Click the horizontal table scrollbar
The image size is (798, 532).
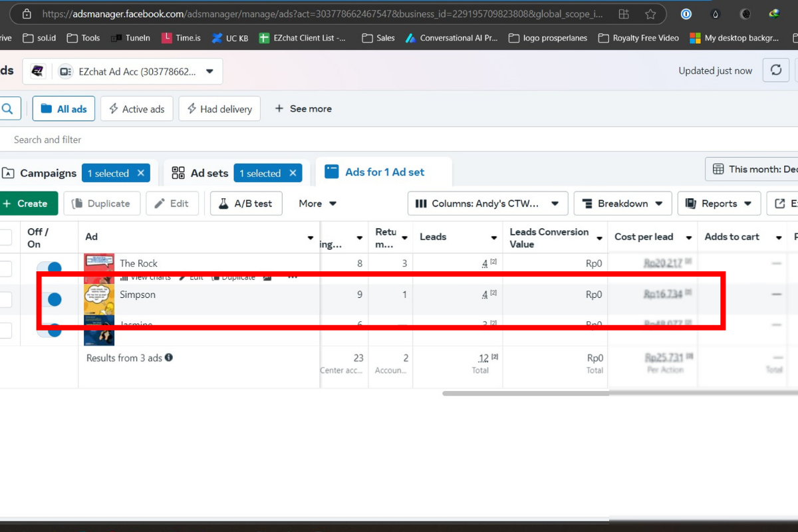[525, 393]
